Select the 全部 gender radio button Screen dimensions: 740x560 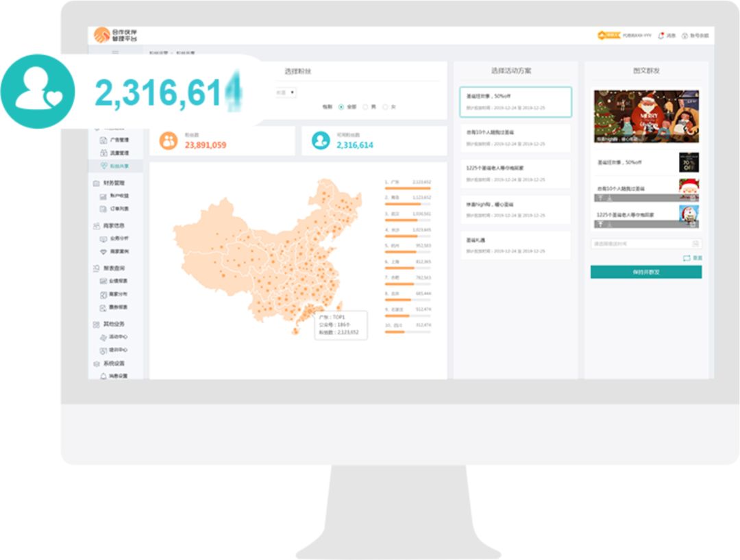(341, 107)
